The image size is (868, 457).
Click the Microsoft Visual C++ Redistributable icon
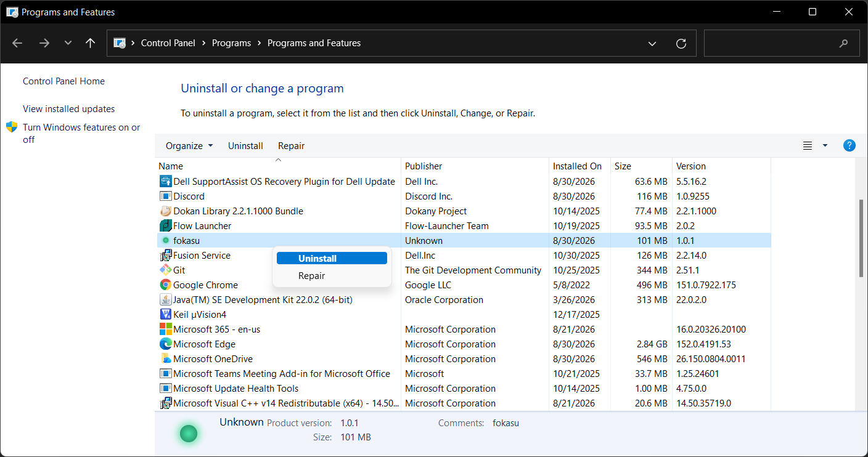[x=165, y=403]
